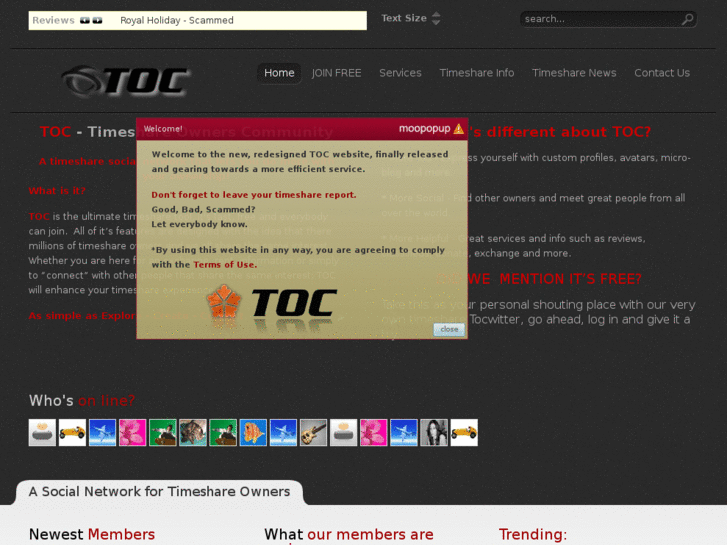Viewport: 727px width, 545px height.
Task: Open the Timeshare Info menu
Action: pos(477,73)
